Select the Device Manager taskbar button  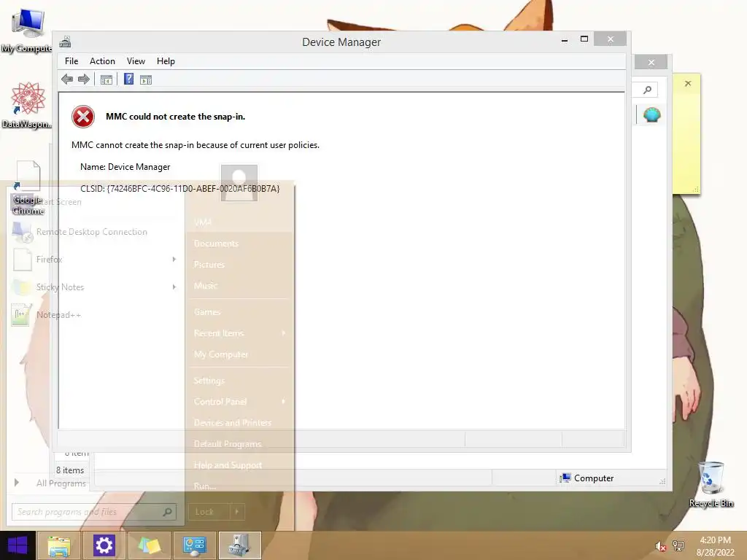click(x=239, y=545)
